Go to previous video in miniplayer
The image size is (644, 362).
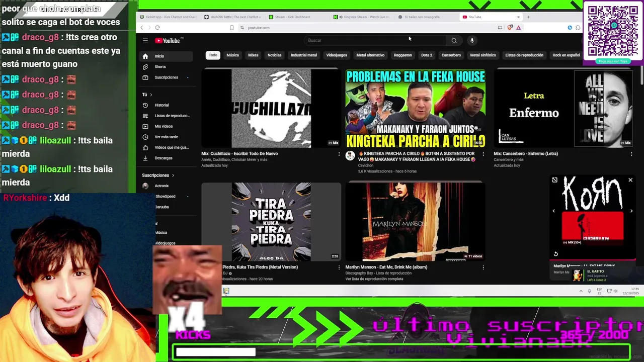(x=554, y=211)
